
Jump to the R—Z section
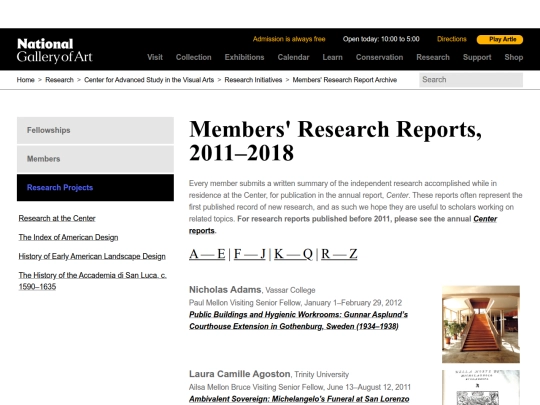tap(339, 254)
